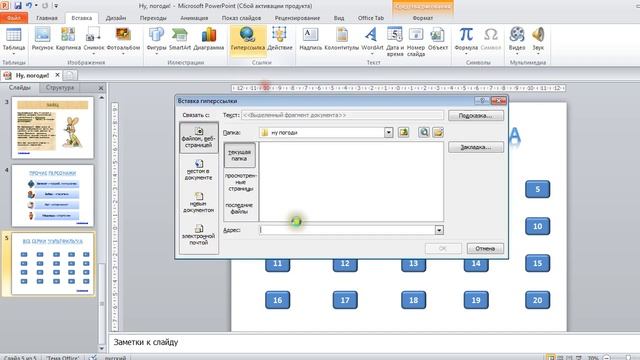The image size is (640, 360).
Task: Open the Таблица dropdown arrow
Action: (13, 54)
